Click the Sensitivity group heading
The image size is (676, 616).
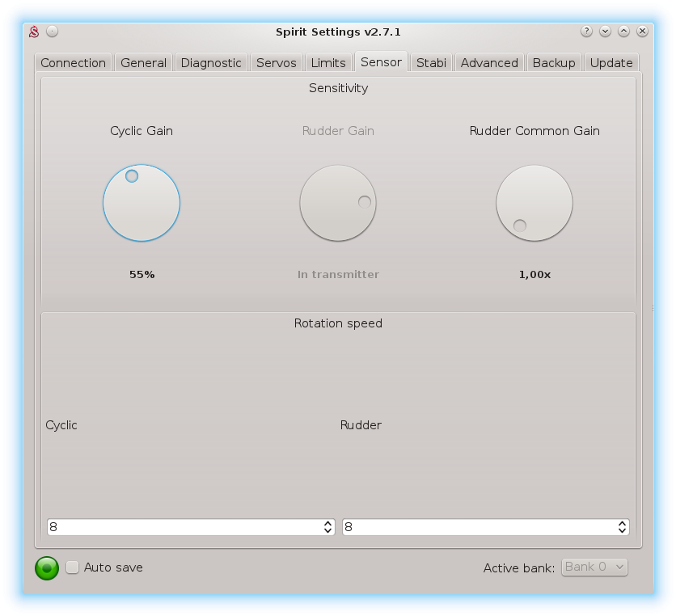click(x=339, y=88)
